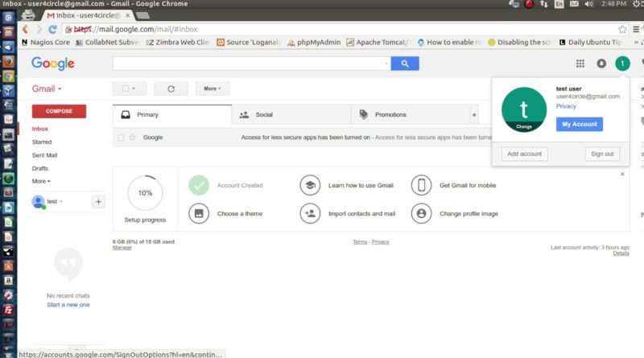Open the notifications bell icon
Image resolution: width=644 pixels, height=358 pixels.
pyautogui.click(x=601, y=64)
